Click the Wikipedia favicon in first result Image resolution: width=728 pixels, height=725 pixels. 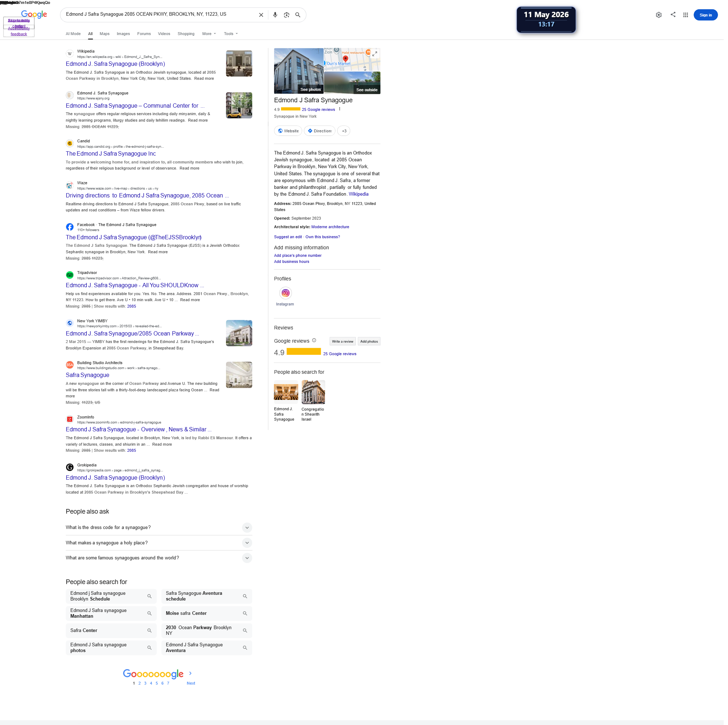point(70,54)
